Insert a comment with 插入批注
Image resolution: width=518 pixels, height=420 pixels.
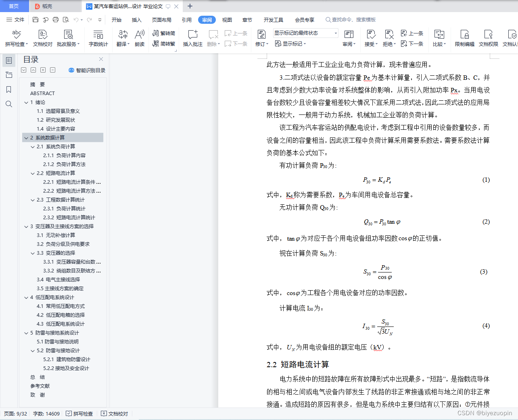[193, 38]
